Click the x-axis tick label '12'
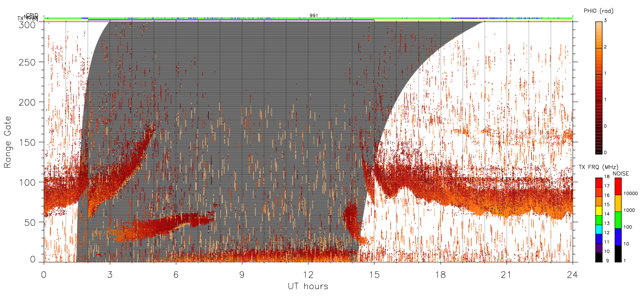 [308, 274]
